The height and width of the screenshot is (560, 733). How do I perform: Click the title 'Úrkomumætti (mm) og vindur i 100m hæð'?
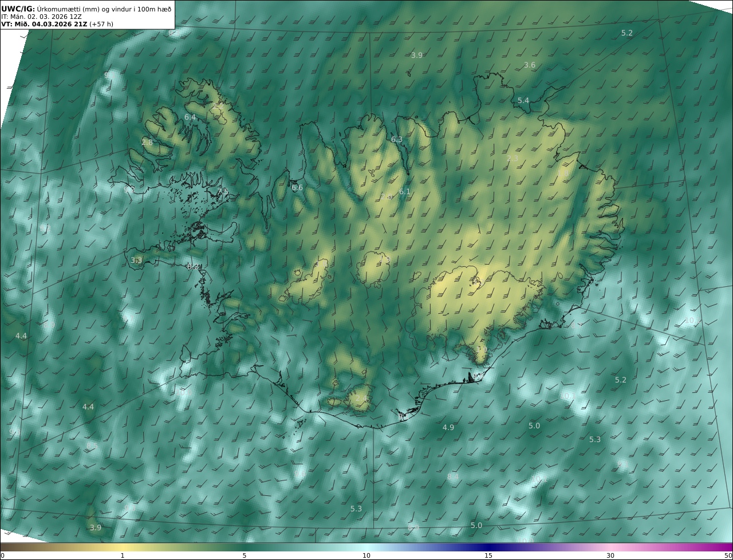(x=104, y=9)
